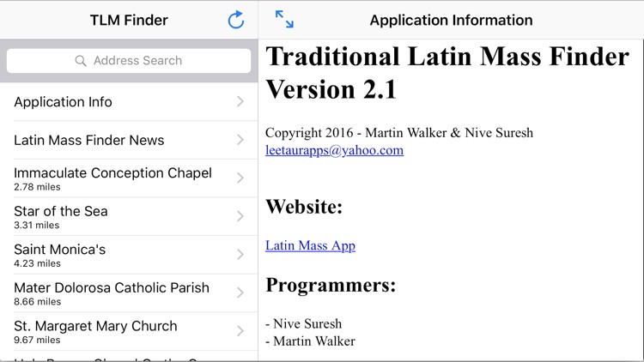Screen dimensions: 644x362
Task: Select St. Margaret Mary Church
Action: 95,331
